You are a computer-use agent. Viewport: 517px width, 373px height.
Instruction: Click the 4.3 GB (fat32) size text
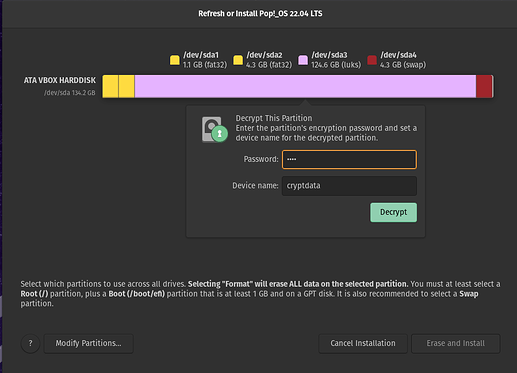(x=269, y=65)
